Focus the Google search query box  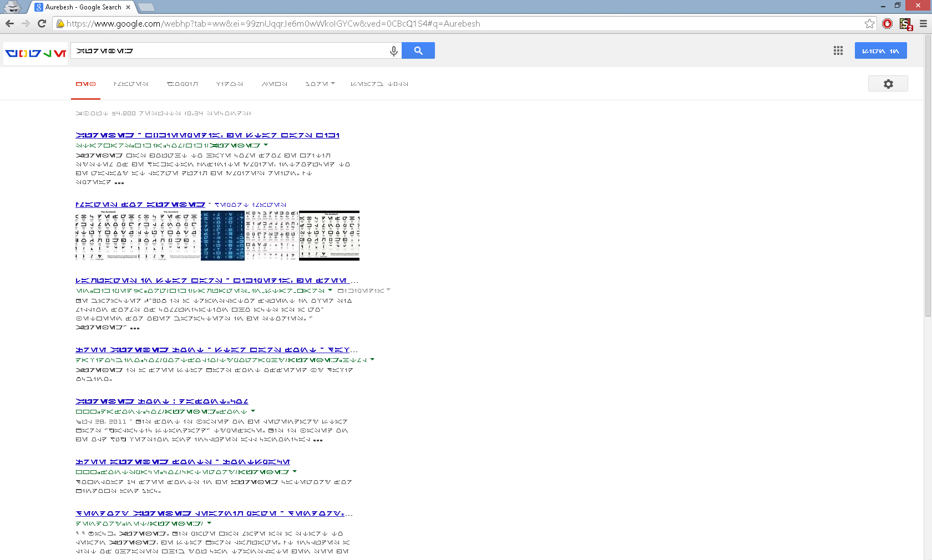(x=229, y=50)
